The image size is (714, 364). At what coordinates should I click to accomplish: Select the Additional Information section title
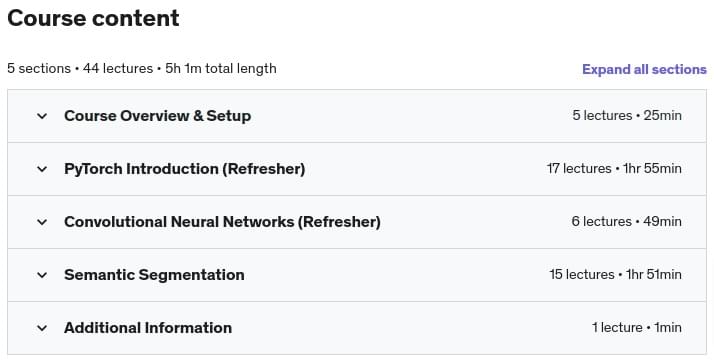(148, 328)
